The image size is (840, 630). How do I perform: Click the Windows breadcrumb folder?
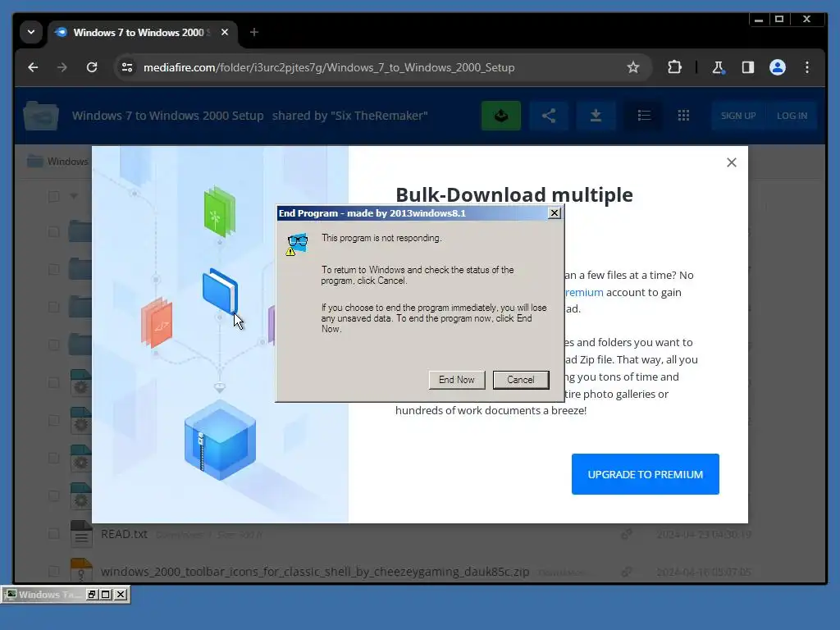point(57,162)
